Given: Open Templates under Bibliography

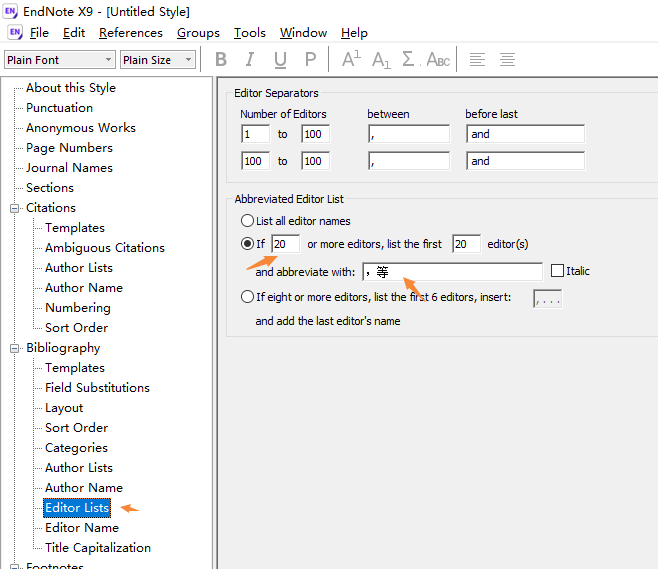Looking at the screenshot, I should tap(75, 368).
